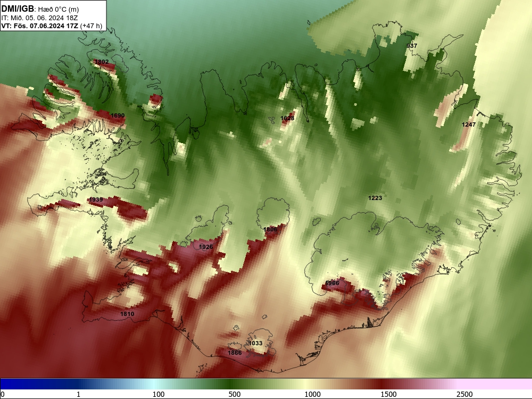
Task: Click the 1628 value label
Action: point(287,118)
